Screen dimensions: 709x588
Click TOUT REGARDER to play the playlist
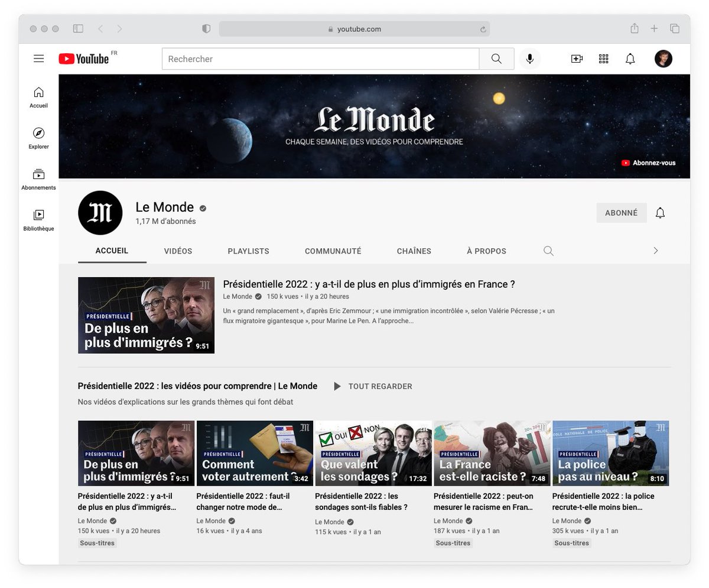tap(380, 386)
